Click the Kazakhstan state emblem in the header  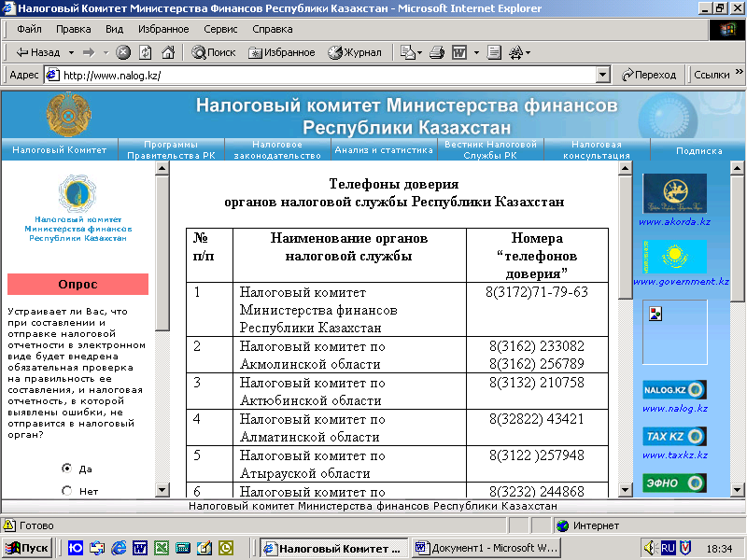(68, 115)
